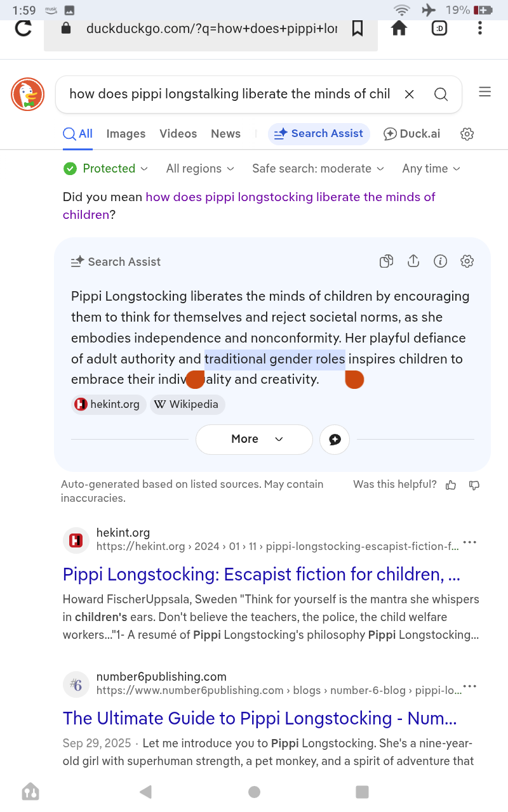Open the Protected privacy dropdown
The height and width of the screenshot is (812, 508).
click(105, 169)
